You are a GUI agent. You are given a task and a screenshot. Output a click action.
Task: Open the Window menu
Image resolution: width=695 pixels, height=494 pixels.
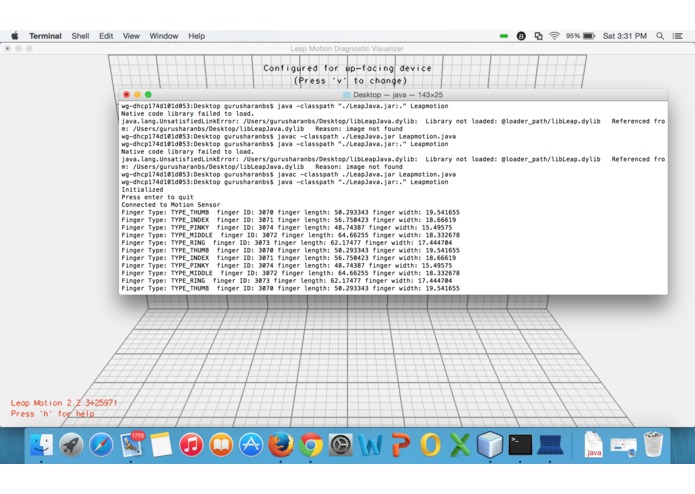point(164,36)
